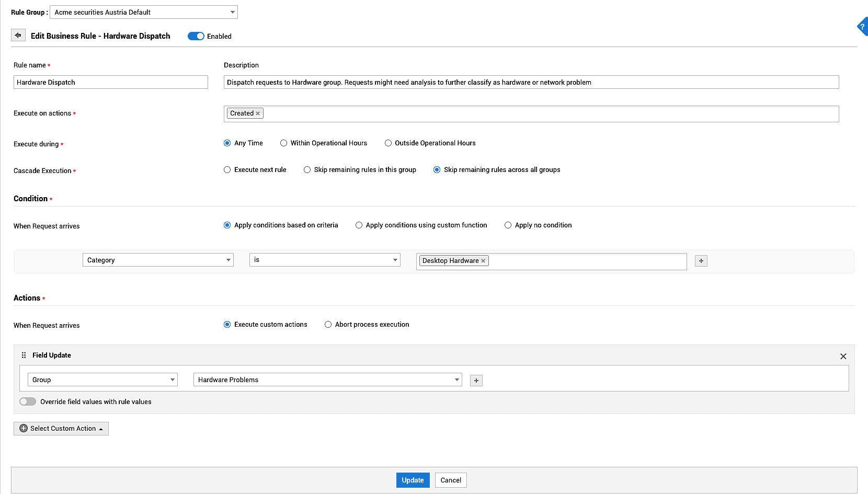Click the drag handle on Field Update
The height and width of the screenshot is (494, 868).
24,354
